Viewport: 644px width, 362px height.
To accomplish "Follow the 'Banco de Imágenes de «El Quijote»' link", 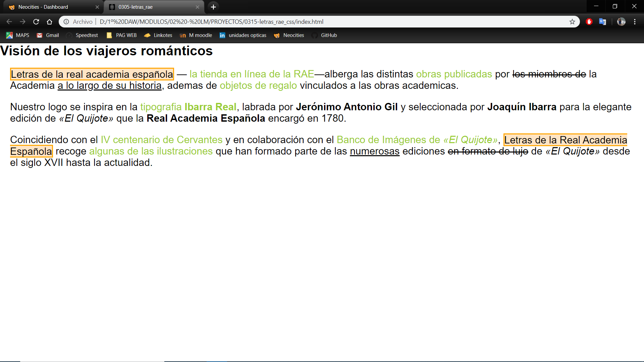I will [417, 140].
